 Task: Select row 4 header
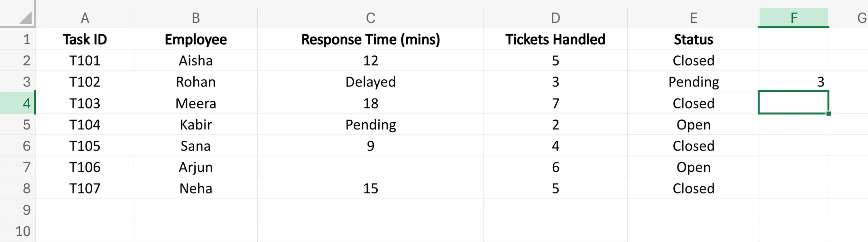point(18,103)
